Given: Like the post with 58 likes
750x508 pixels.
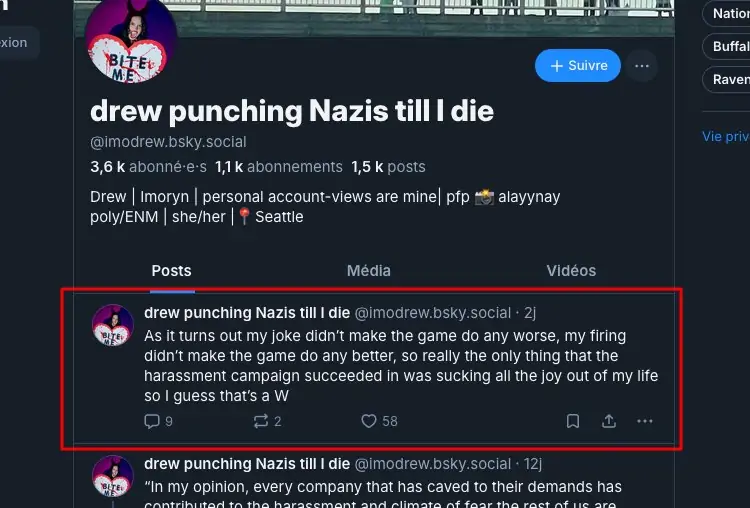Looking at the screenshot, I should click(x=369, y=421).
